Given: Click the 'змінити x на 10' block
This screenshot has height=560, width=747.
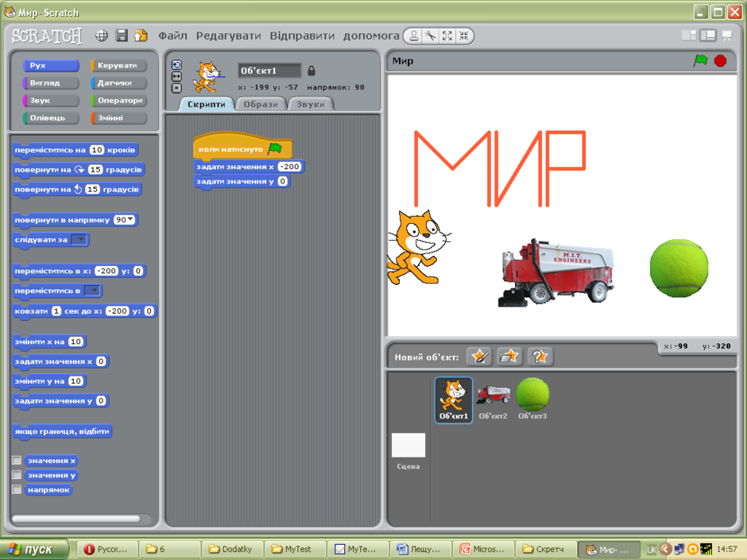Looking at the screenshot, I should pyautogui.click(x=49, y=342).
